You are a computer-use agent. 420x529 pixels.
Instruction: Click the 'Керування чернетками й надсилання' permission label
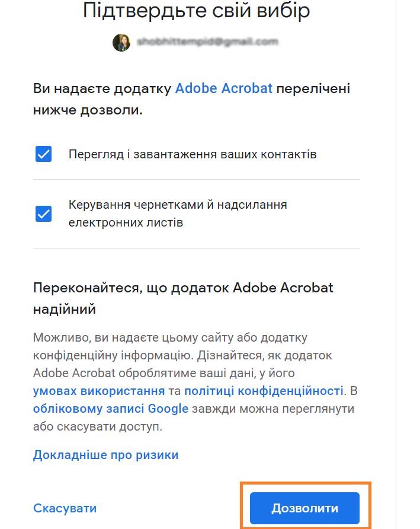coord(178,205)
